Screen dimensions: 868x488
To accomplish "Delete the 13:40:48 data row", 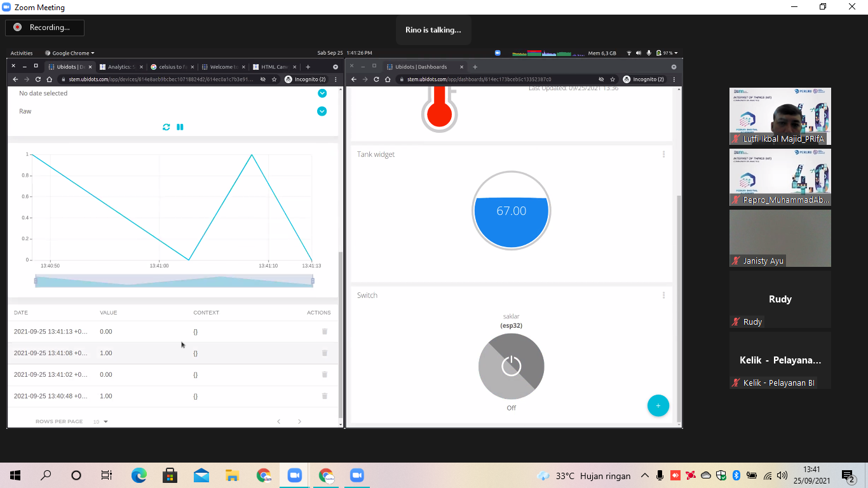I will click(325, 396).
